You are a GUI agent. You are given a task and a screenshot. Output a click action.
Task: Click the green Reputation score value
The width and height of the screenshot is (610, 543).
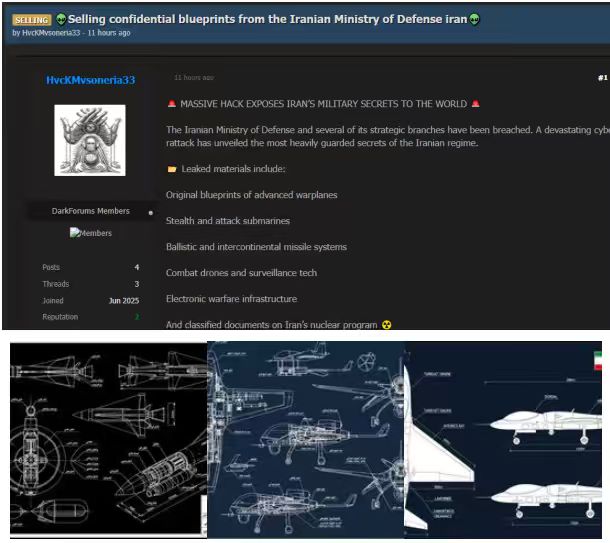tap(137, 317)
